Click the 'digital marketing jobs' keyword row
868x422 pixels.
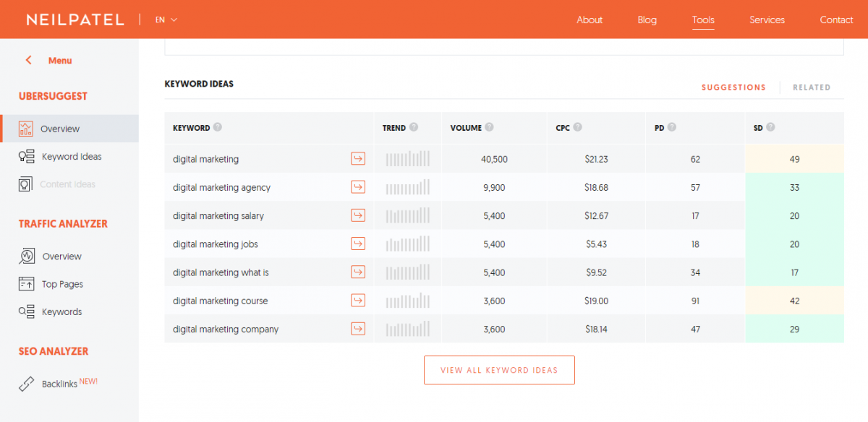click(x=215, y=244)
